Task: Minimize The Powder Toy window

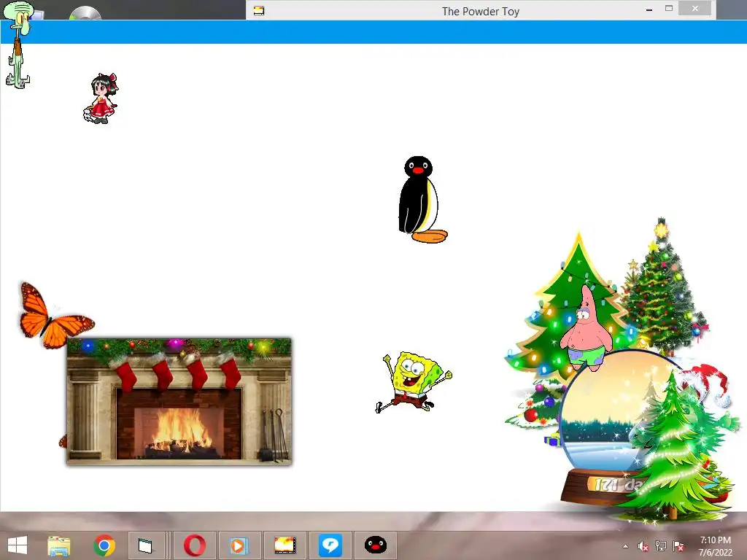Action: click(649, 9)
